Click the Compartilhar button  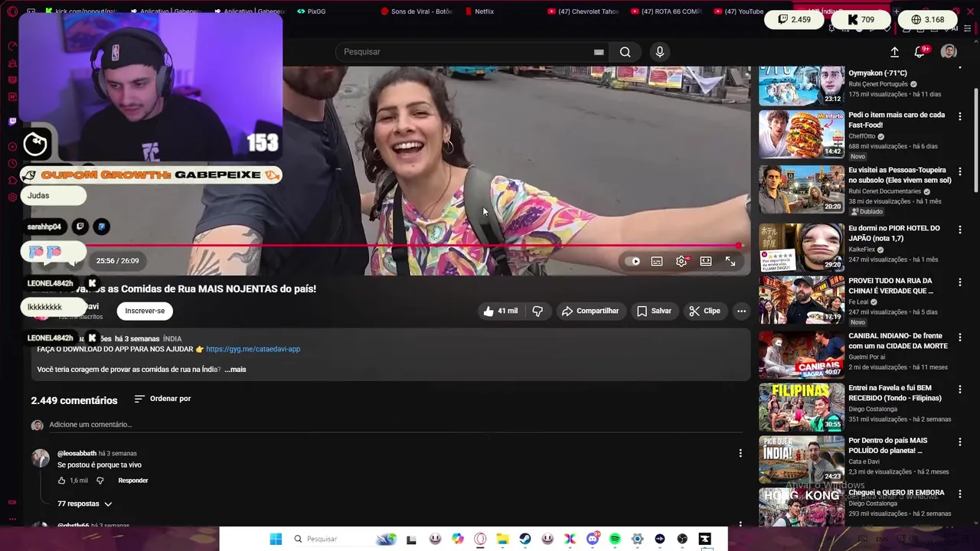click(590, 311)
